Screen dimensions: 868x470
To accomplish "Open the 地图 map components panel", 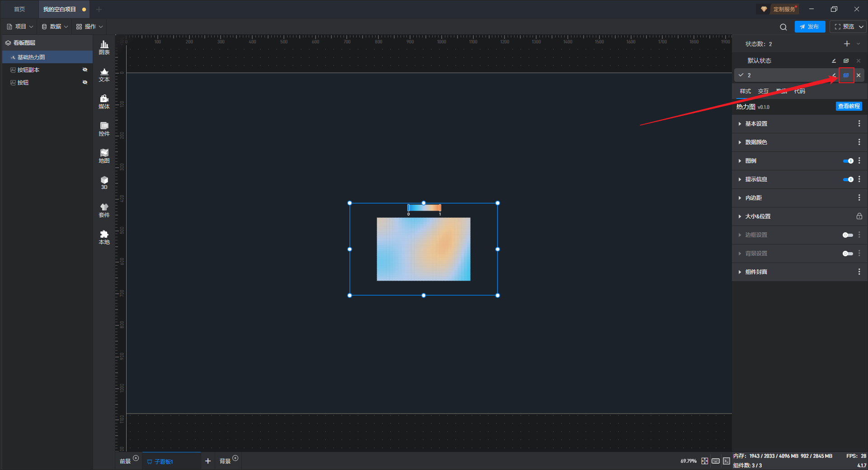I will 104,156.
